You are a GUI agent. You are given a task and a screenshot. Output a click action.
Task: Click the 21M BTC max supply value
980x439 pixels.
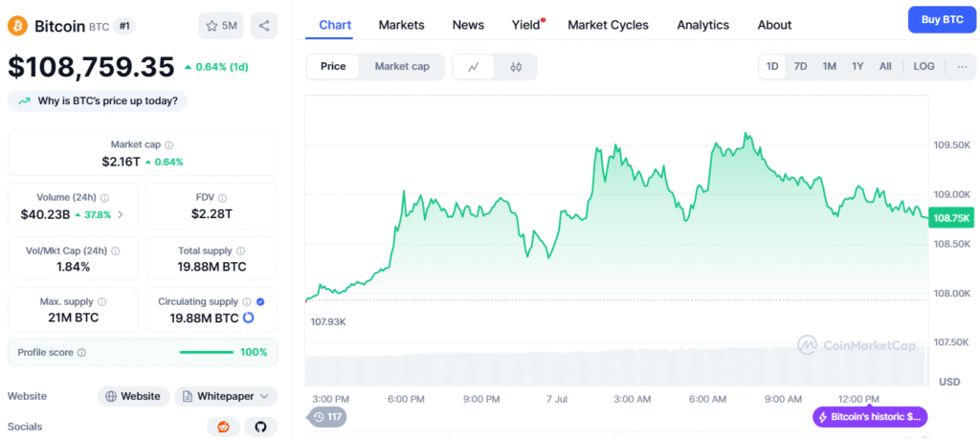[73, 318]
